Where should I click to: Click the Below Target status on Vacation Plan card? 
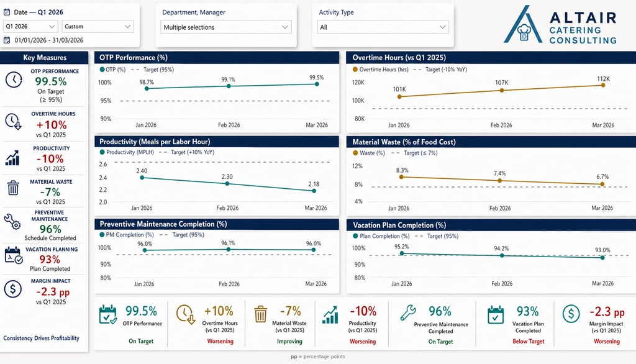528,341
